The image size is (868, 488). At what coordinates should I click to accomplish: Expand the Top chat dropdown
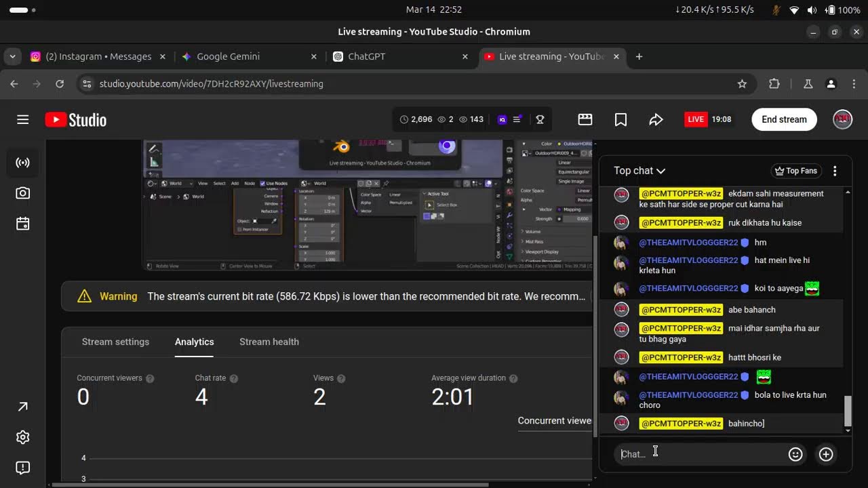coord(639,171)
